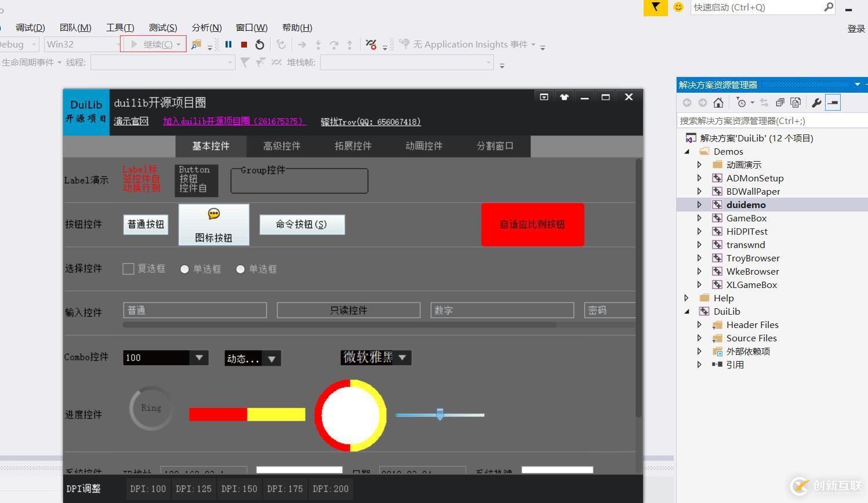868x503 pixels.
Task: Stop debugging with the red square icon
Action: point(244,45)
